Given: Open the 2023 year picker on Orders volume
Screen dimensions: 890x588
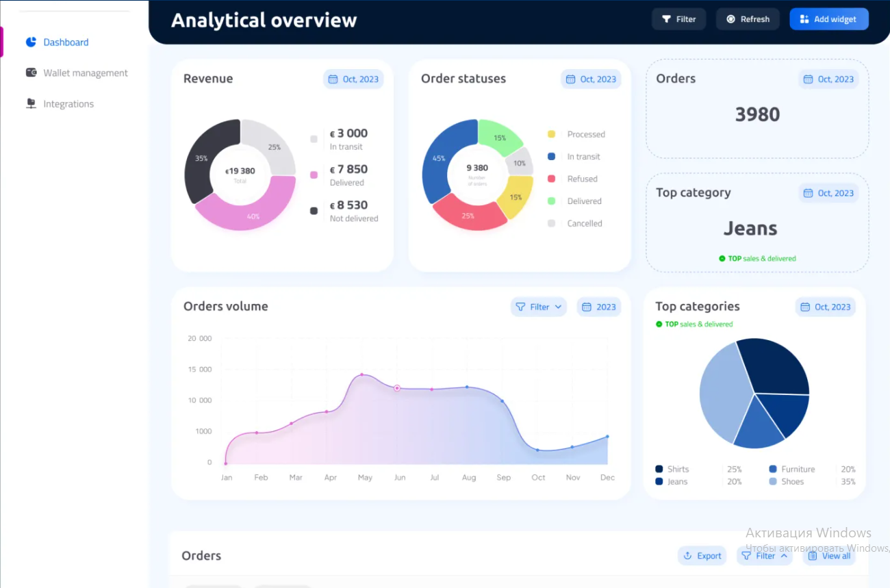Looking at the screenshot, I should click(x=599, y=307).
